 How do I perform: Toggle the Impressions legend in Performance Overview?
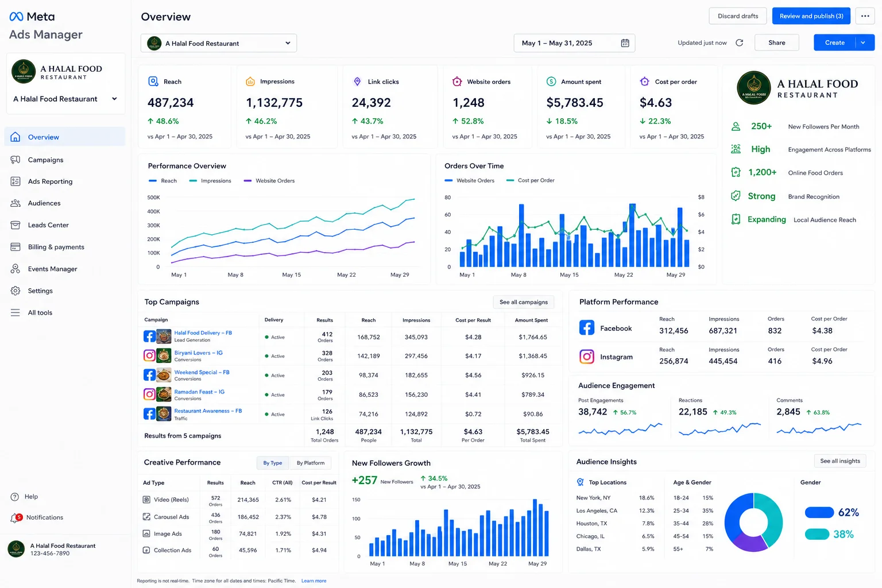pyautogui.click(x=211, y=181)
